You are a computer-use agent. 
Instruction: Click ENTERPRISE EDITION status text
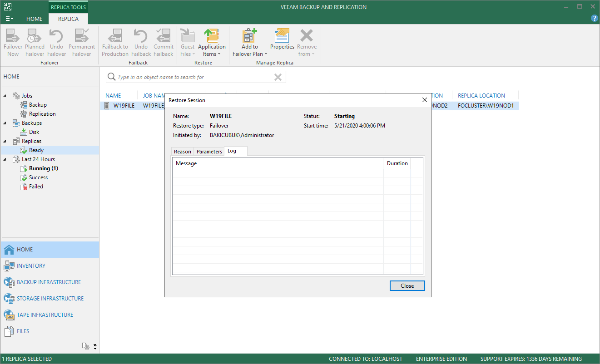(441, 359)
